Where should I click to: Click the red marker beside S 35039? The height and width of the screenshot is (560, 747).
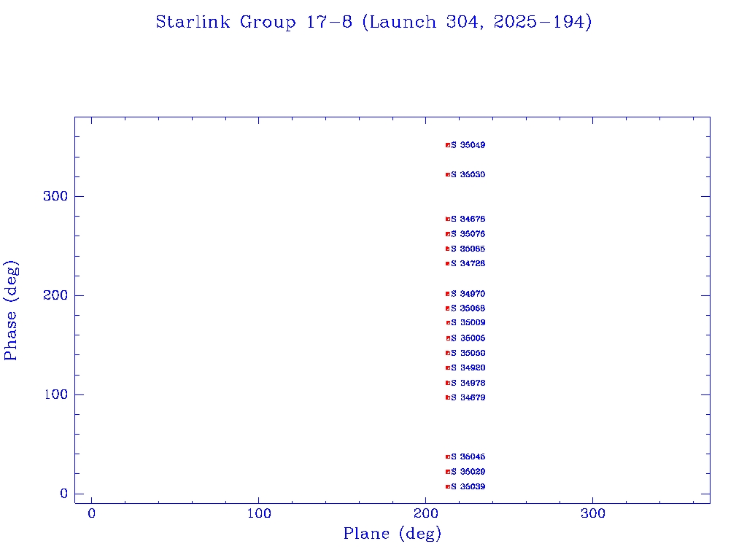[448, 486]
